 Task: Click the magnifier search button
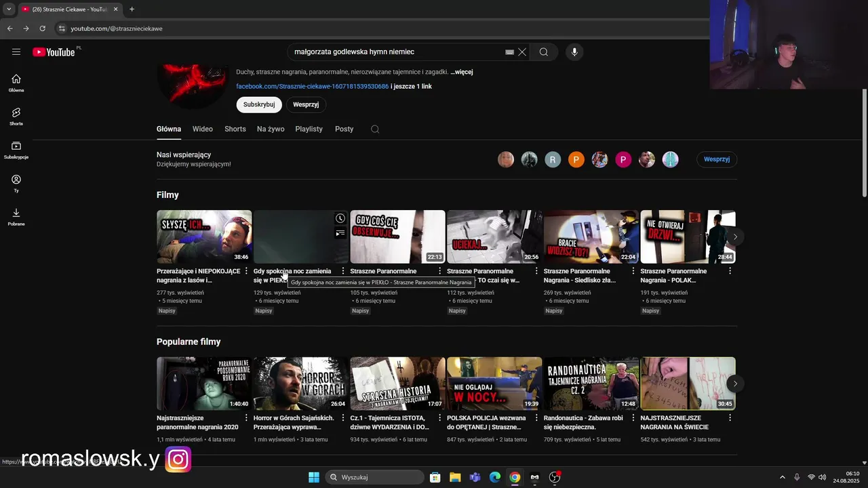pyautogui.click(x=544, y=52)
